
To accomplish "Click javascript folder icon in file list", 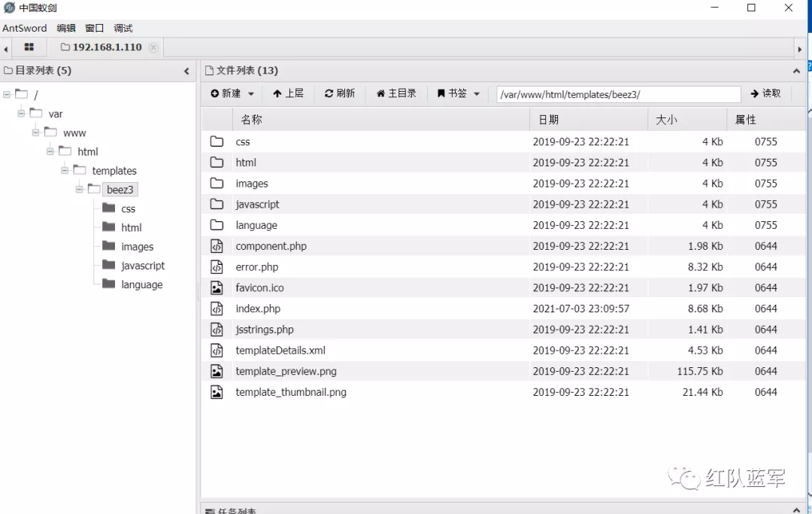I will (217, 204).
